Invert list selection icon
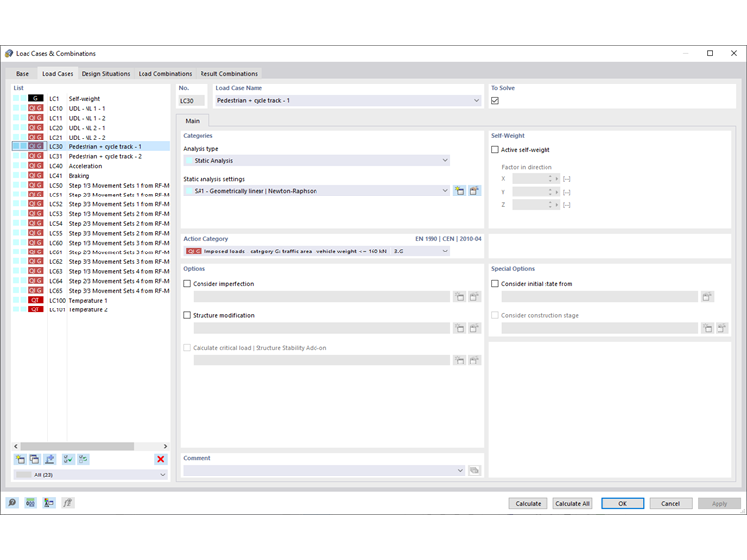The image size is (747, 560). coord(84,459)
